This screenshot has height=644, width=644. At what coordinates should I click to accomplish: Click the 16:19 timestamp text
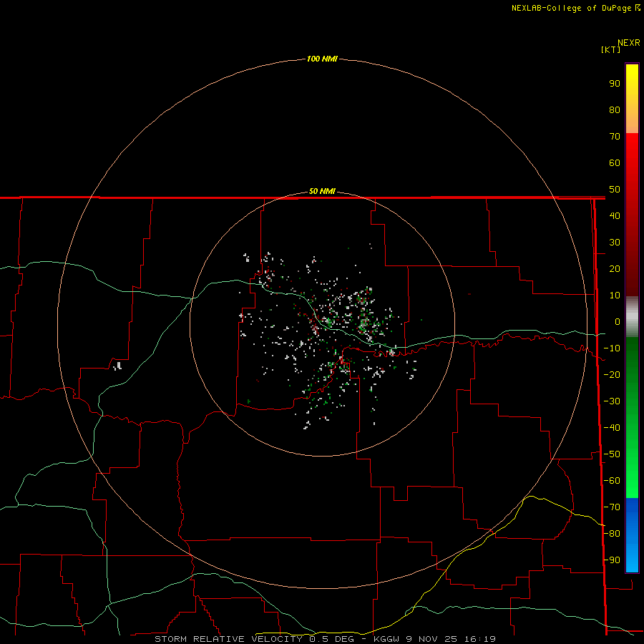(480, 639)
